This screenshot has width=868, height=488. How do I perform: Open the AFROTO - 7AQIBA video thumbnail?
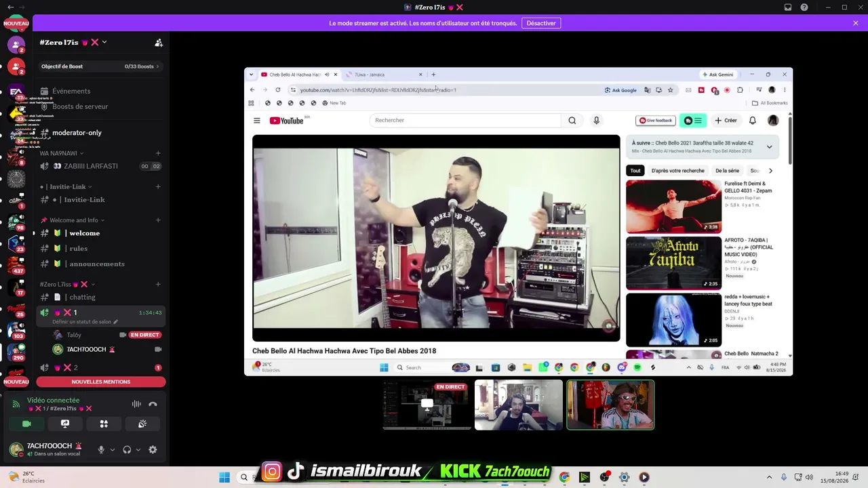point(673,263)
